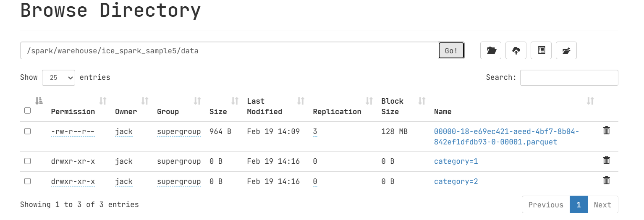Open the category=2 directory link

point(456,181)
